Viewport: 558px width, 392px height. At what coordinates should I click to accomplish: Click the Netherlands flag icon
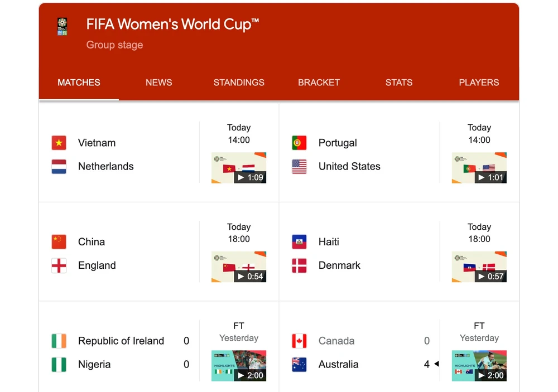pyautogui.click(x=59, y=166)
